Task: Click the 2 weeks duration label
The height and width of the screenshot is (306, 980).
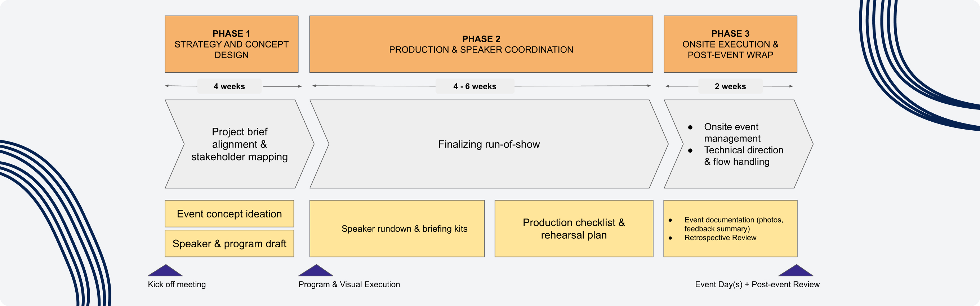Action: (730, 86)
